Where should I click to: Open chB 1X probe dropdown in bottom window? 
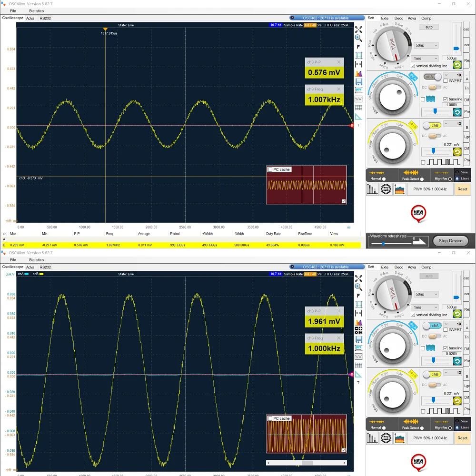[x=453, y=373]
